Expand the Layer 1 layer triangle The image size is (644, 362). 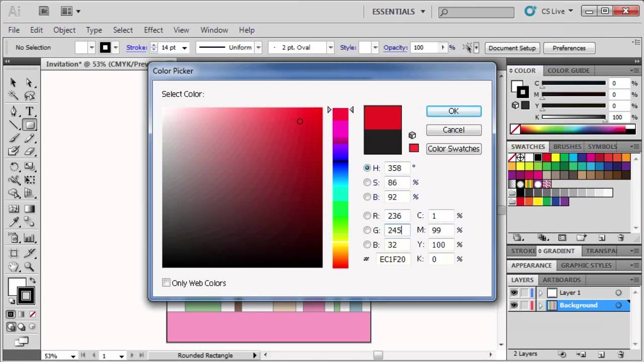541,293
